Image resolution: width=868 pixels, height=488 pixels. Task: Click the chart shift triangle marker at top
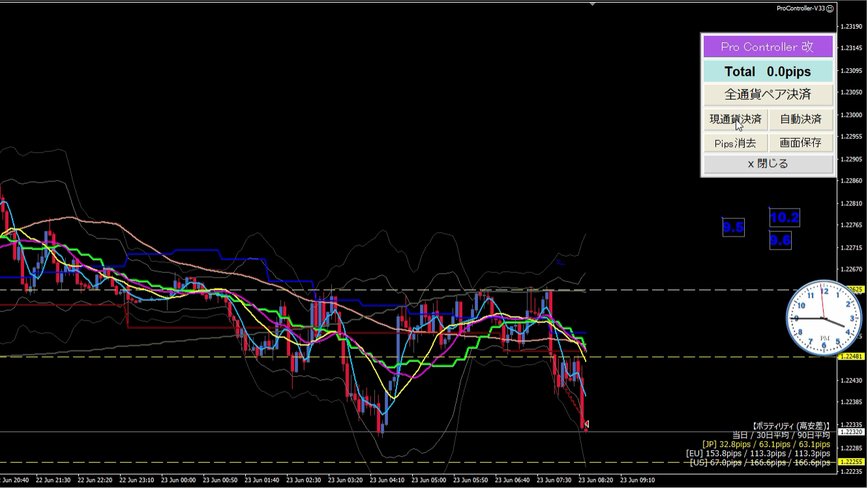591,4
